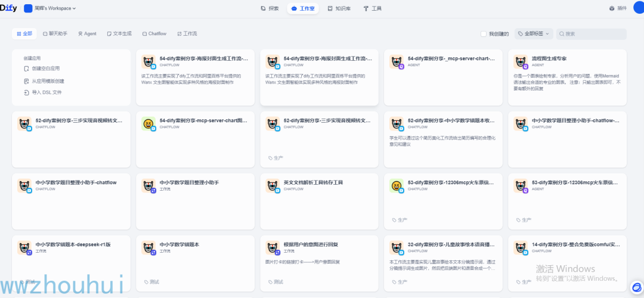Open the 知识库 tab
644x298 pixels.
pos(339,8)
